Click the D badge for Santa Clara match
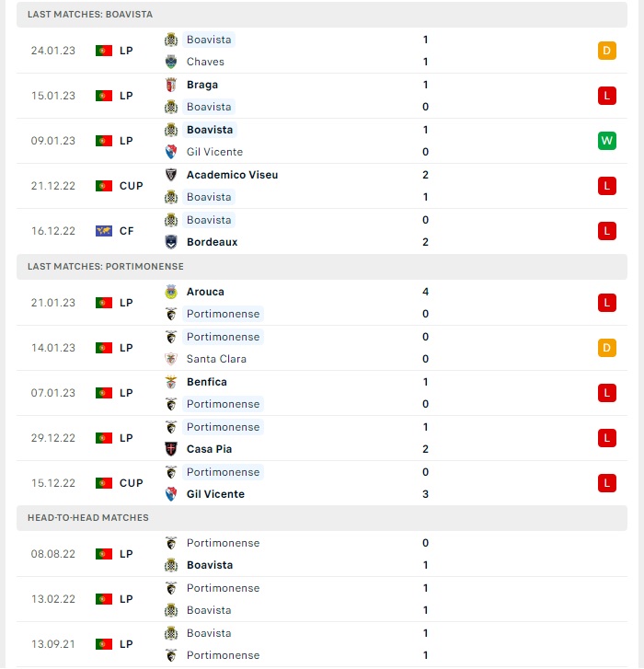The width and height of the screenshot is (644, 669). [607, 348]
